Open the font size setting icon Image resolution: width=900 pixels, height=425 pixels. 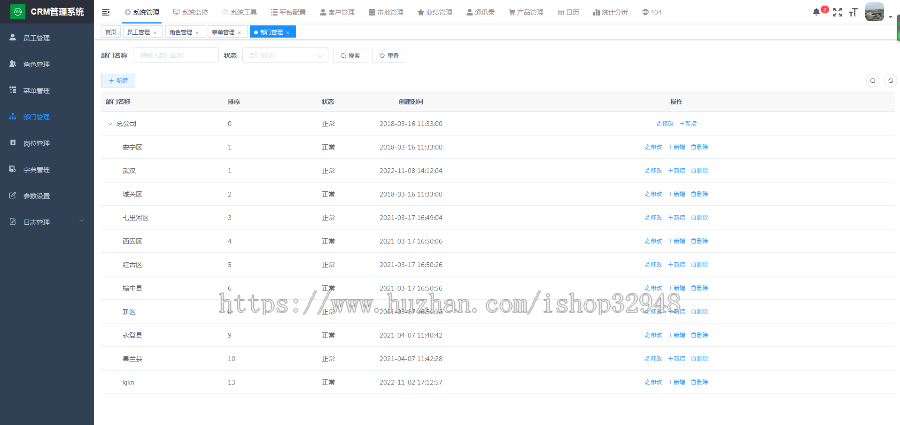(854, 12)
